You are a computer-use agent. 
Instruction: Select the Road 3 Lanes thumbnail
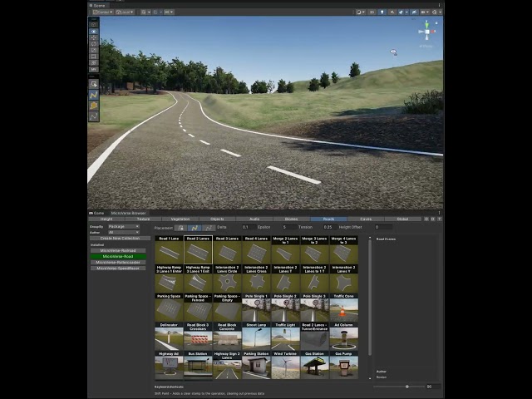[x=227, y=249]
